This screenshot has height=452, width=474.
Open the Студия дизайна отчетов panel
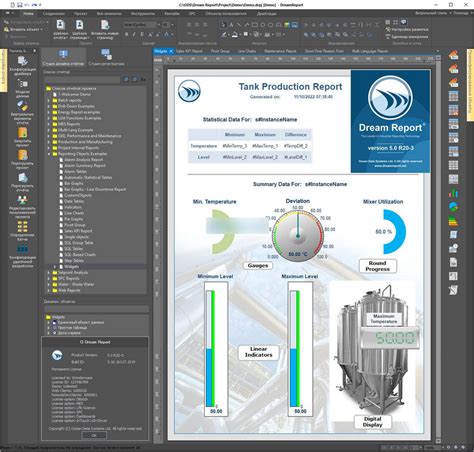point(63,58)
